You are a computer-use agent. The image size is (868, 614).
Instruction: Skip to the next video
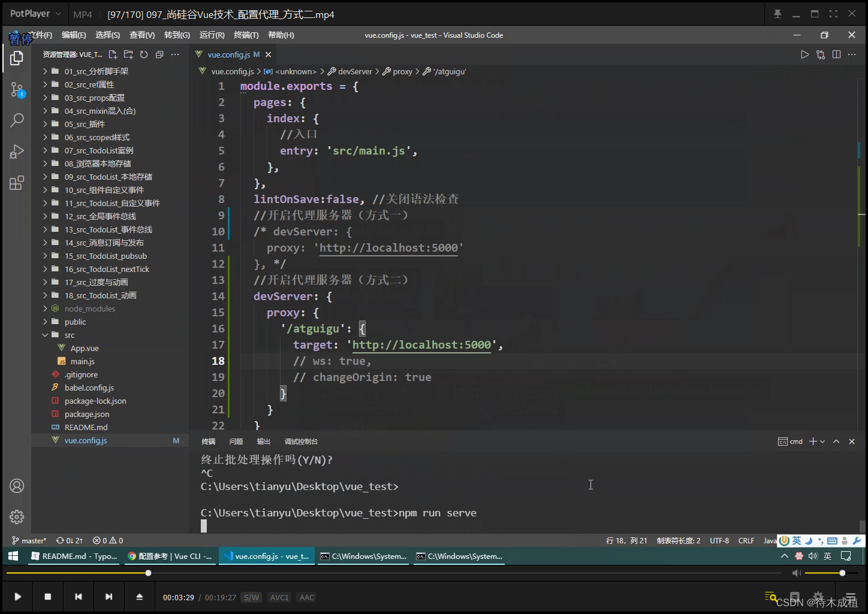pos(108,597)
